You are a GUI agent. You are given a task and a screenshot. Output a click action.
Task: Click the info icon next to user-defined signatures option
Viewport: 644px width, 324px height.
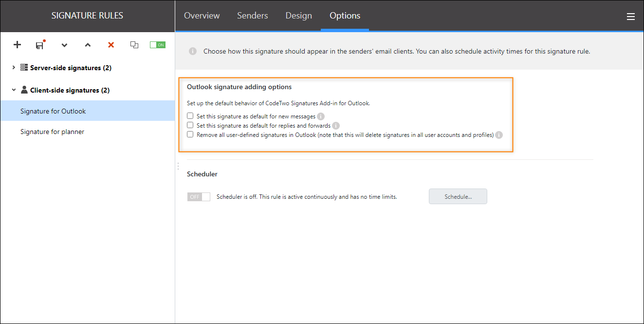(498, 135)
